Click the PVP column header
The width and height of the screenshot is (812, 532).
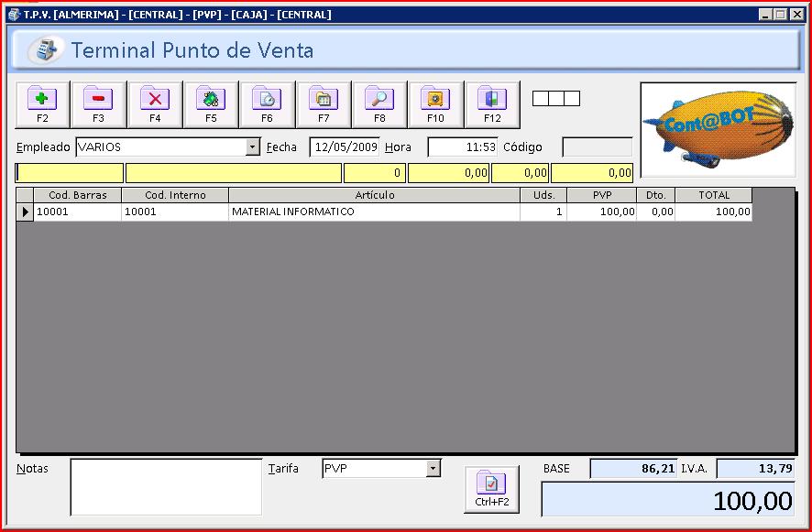(602, 195)
